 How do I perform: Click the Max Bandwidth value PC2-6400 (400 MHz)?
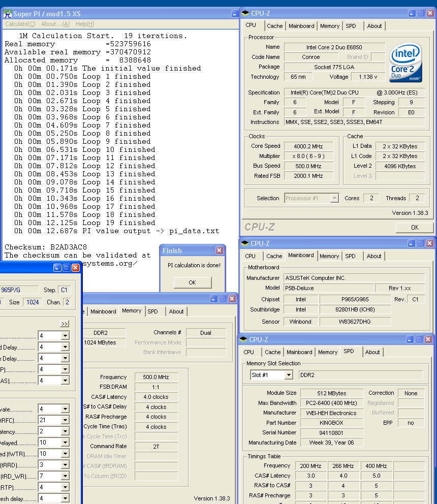pyautogui.click(x=331, y=403)
